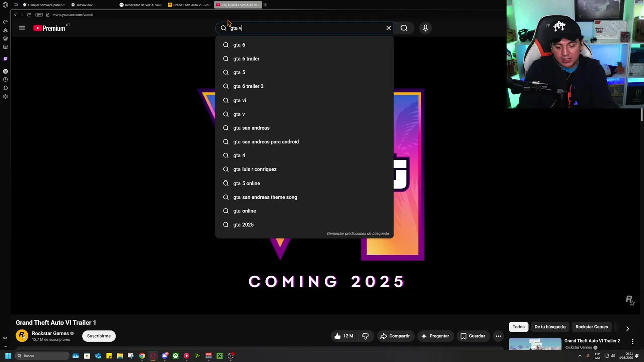Open Opera GX from the taskbar

(153, 356)
